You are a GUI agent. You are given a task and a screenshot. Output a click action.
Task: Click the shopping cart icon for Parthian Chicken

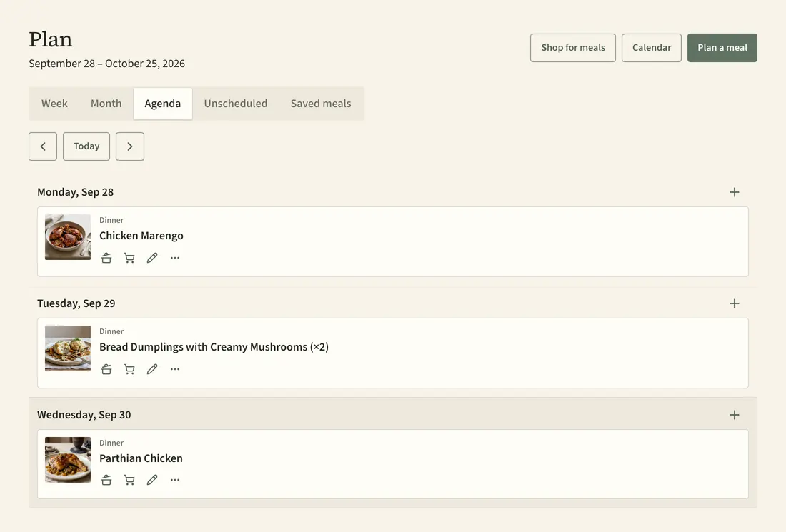(129, 480)
